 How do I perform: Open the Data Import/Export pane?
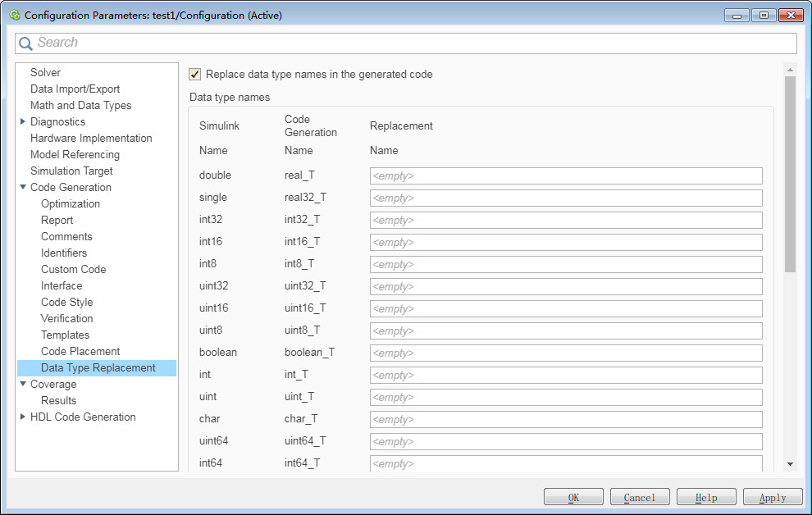[x=74, y=89]
